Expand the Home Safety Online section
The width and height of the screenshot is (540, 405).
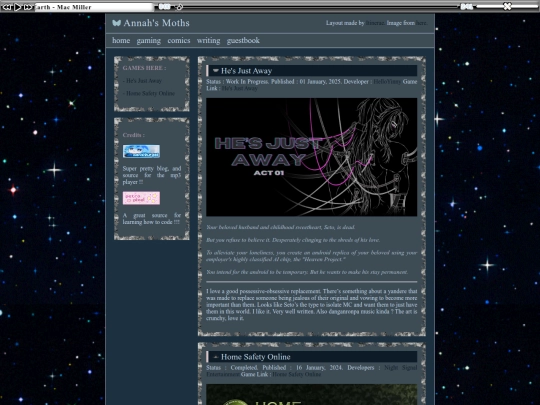click(216, 357)
